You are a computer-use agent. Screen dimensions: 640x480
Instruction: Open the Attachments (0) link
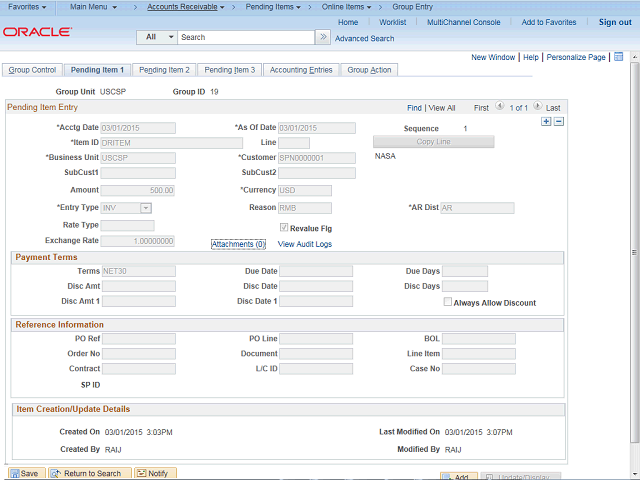(238, 244)
